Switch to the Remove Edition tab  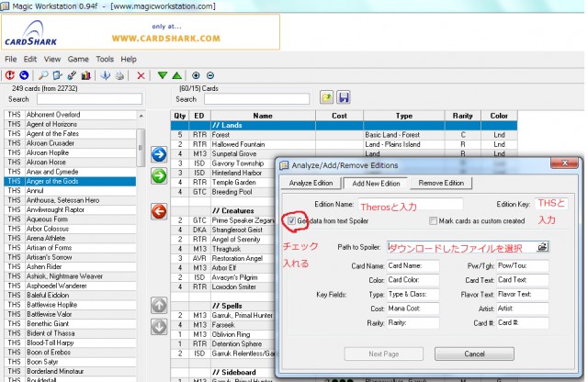coord(441,183)
